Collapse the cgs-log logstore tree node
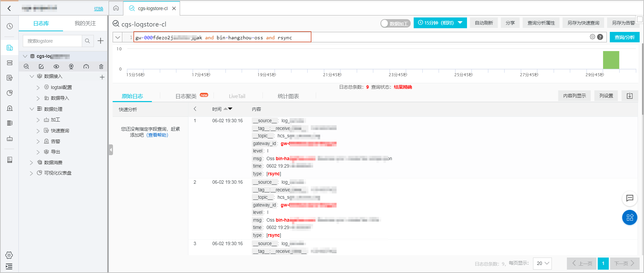 [25, 56]
